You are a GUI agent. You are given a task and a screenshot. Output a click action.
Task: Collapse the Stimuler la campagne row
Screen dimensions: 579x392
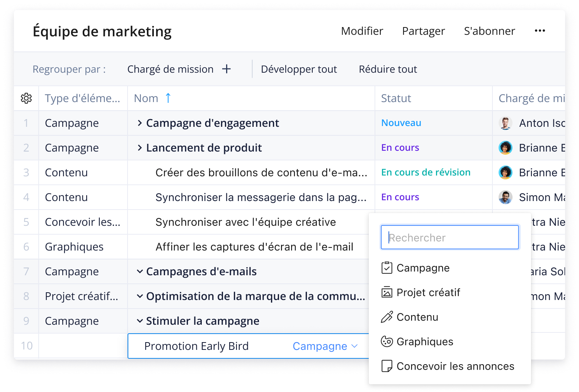(x=140, y=321)
